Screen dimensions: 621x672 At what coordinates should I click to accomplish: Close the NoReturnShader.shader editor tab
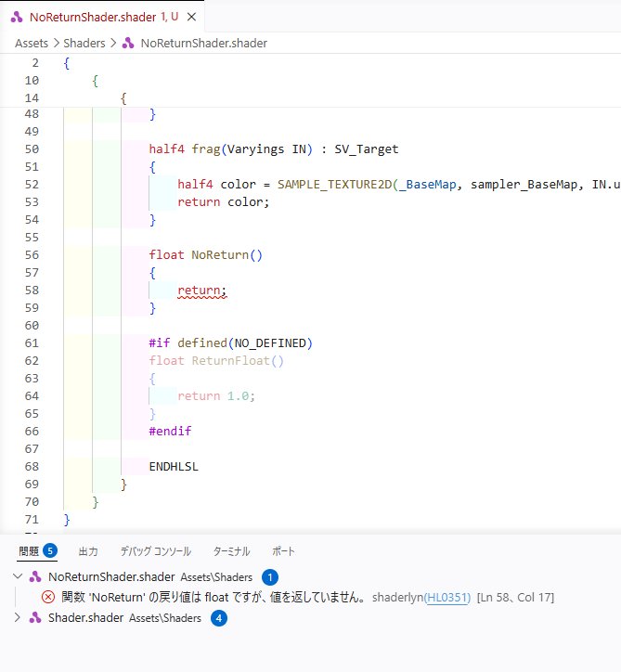click(x=191, y=17)
